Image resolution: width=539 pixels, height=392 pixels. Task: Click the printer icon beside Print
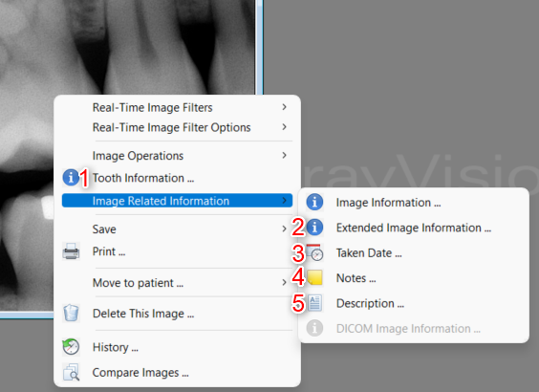pos(71,251)
